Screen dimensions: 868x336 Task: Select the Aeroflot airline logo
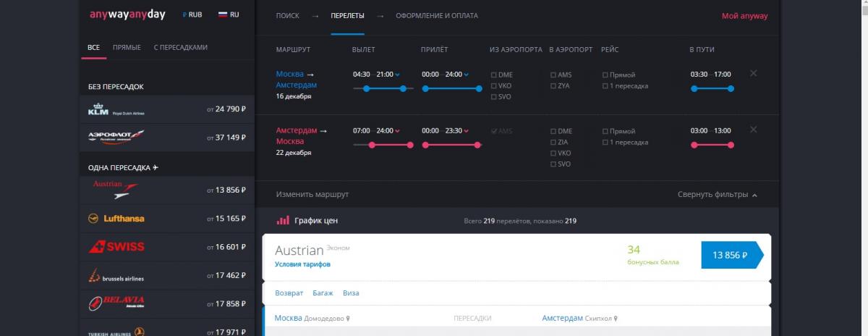[116, 137]
